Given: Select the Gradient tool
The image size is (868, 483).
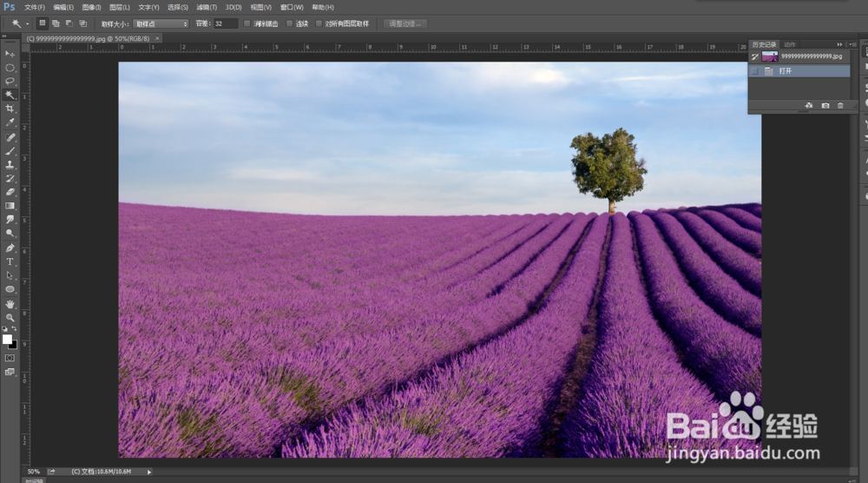Looking at the screenshot, I should tap(10, 206).
